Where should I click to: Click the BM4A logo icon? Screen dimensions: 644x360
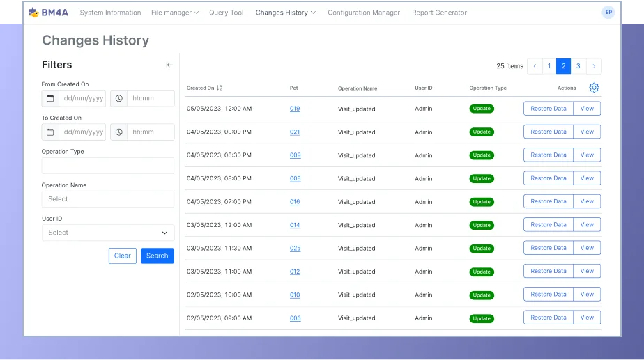33,13
